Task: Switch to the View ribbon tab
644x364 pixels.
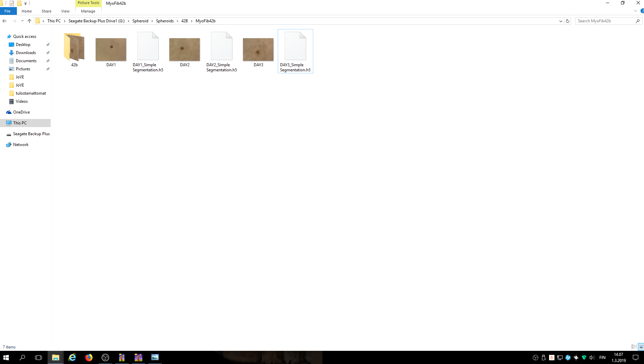Action: click(65, 11)
